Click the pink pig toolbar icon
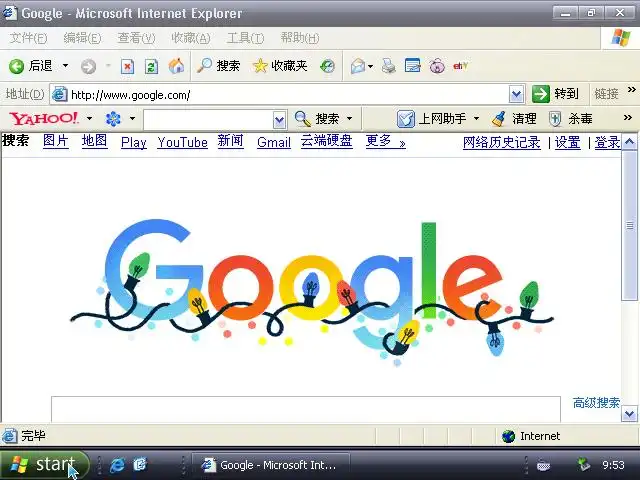Screen dimensions: 640x480 437,66
